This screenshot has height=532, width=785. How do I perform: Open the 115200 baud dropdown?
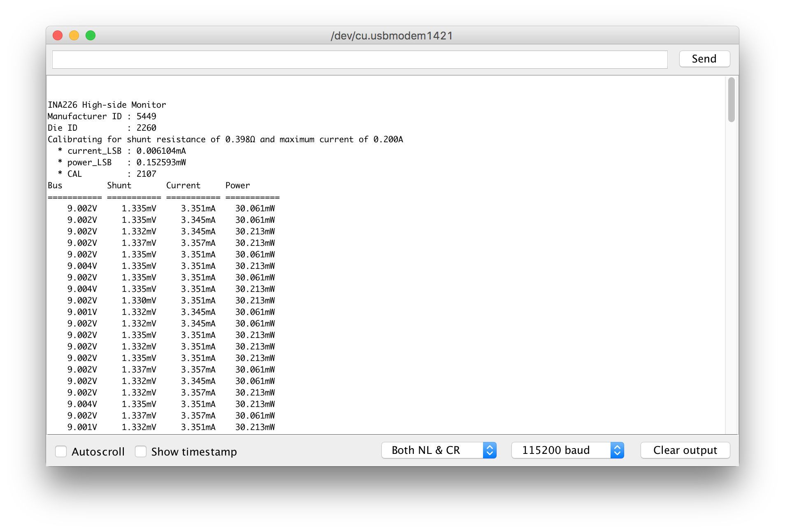coord(567,450)
